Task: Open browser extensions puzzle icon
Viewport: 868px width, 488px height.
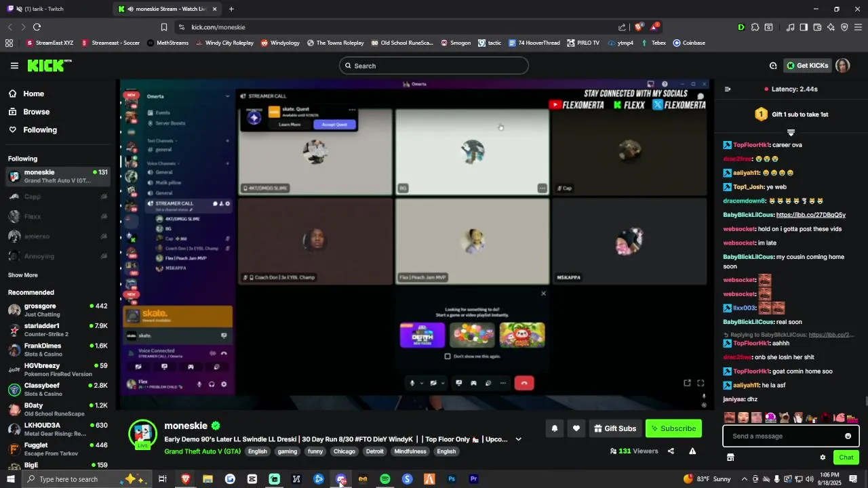Action: click(x=755, y=27)
